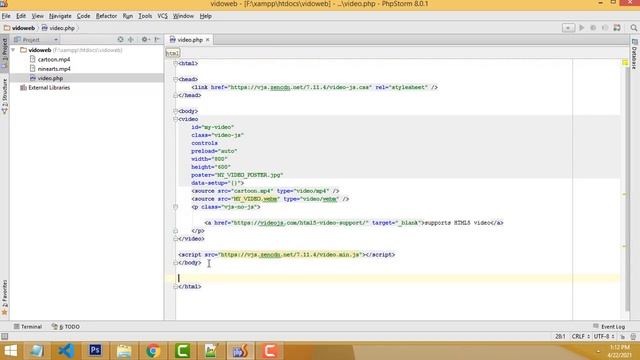Click the yellow inspection status indicator
Viewport: 640px width, 360px height.
(x=625, y=62)
